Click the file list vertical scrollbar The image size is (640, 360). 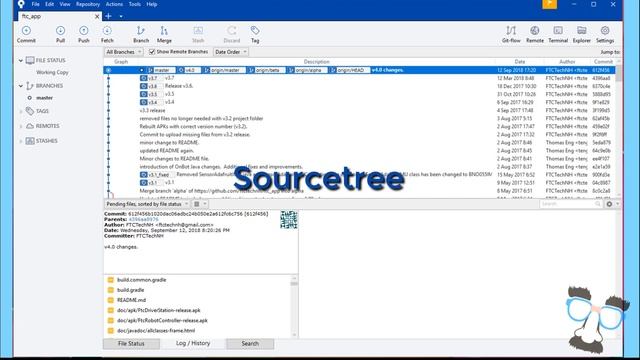(x=294, y=307)
